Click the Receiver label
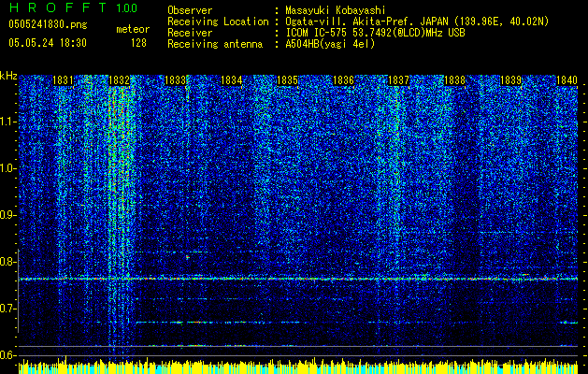This screenshot has width=588, height=374. pyautogui.click(x=190, y=33)
